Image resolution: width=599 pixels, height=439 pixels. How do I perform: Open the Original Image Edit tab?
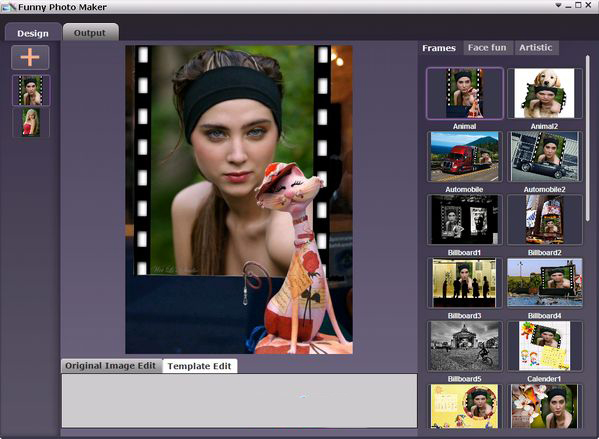[111, 366]
